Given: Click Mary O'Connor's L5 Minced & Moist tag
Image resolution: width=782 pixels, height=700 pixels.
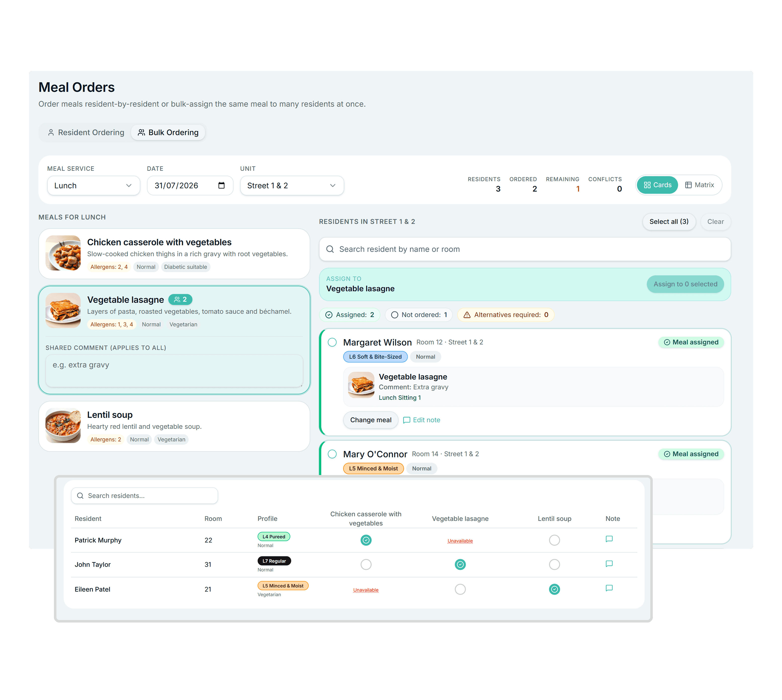Looking at the screenshot, I should pos(373,469).
